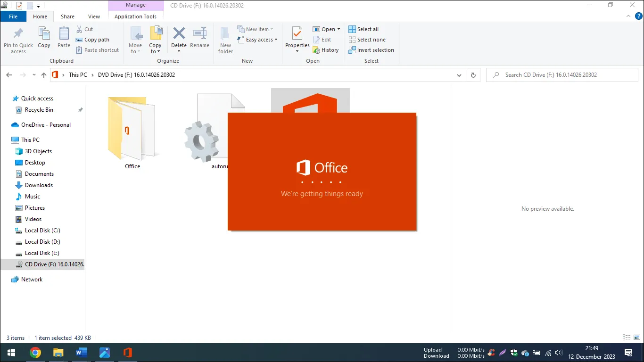
Task: Click the Refresh button beside address bar
Action: click(x=473, y=75)
